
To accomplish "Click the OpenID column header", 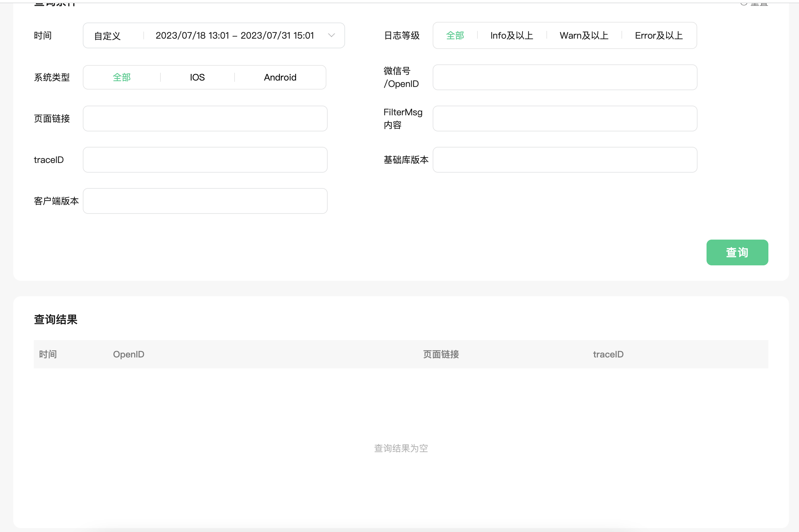I will [x=129, y=354].
